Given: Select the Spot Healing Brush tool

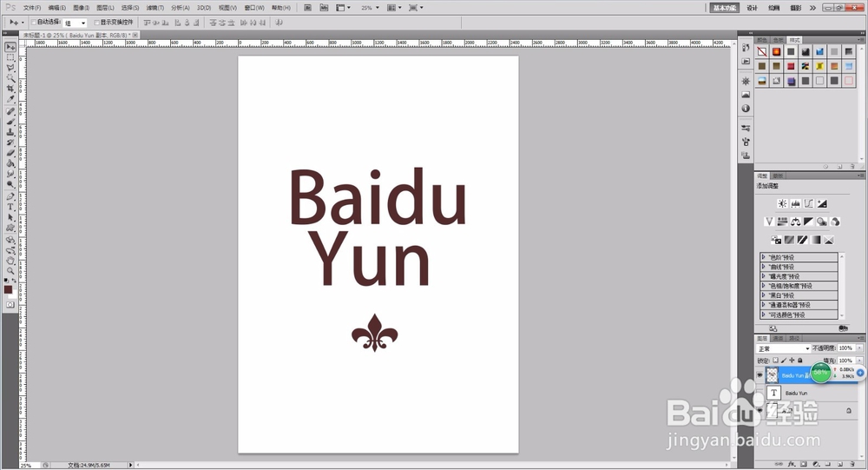Looking at the screenshot, I should click(10, 111).
